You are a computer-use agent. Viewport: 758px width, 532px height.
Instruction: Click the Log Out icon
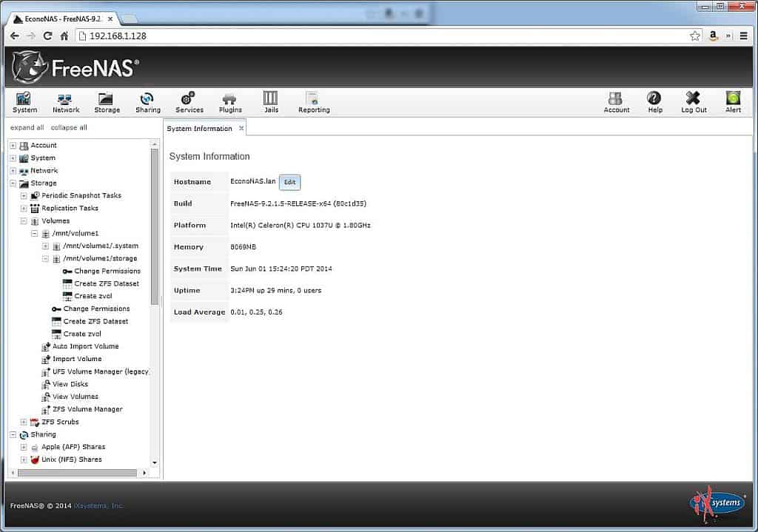pos(694,102)
